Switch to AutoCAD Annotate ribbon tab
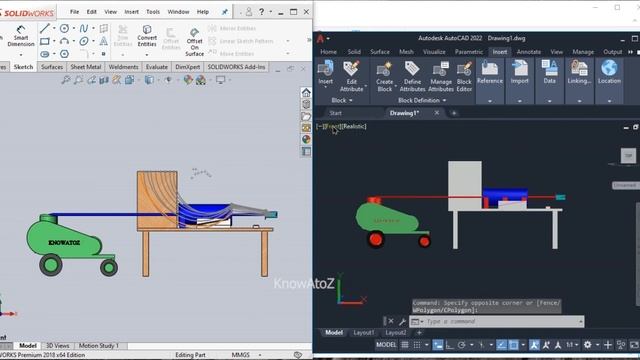The height and width of the screenshot is (360, 640). [529, 52]
